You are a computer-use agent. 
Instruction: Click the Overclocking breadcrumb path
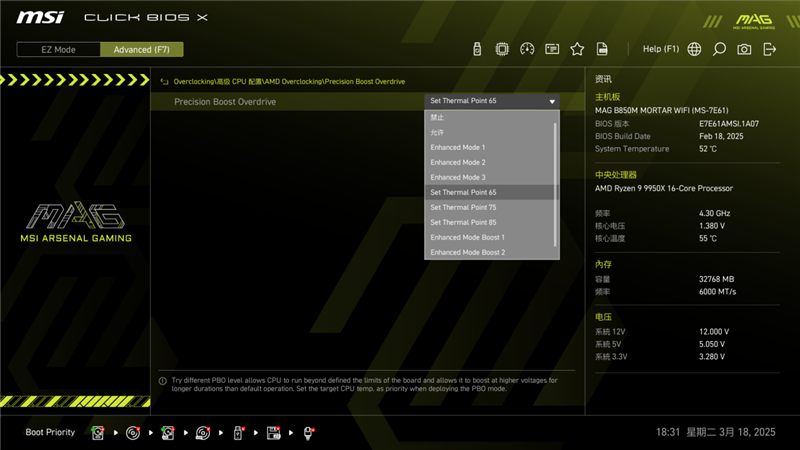(x=289, y=82)
